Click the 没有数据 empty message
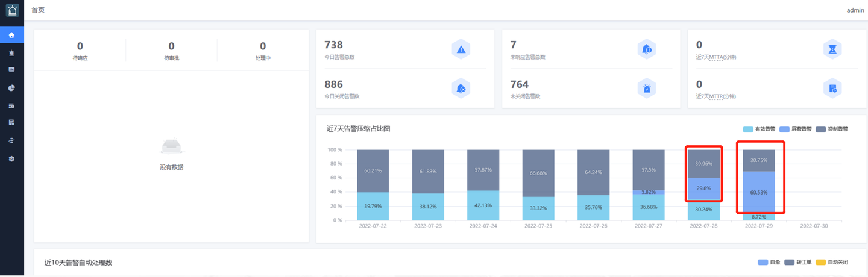This screenshot has width=868, height=277. [172, 167]
